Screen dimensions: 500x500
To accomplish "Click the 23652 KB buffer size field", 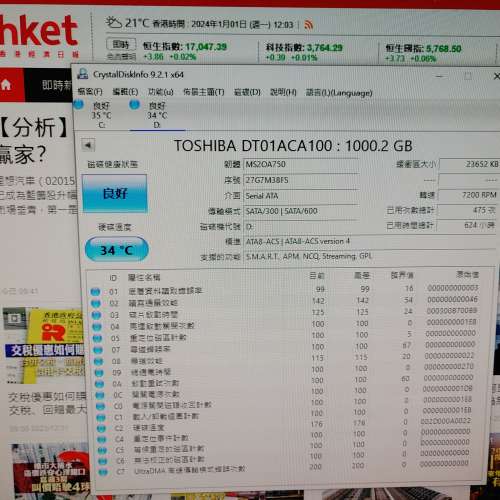I will [469, 164].
